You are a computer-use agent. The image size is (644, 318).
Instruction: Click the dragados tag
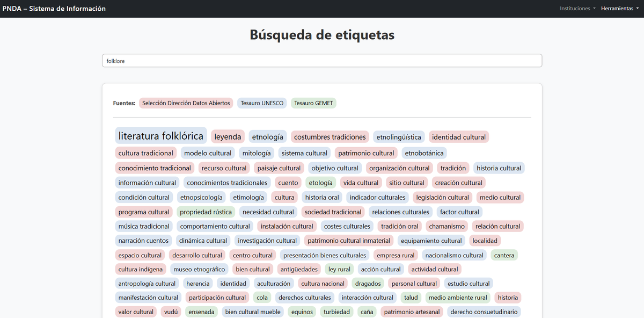click(368, 284)
